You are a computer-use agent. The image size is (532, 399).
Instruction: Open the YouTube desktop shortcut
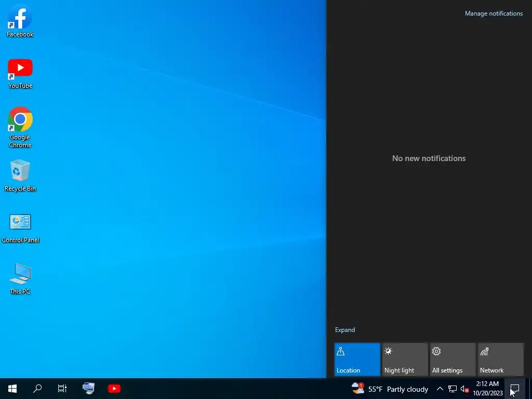coord(20,73)
